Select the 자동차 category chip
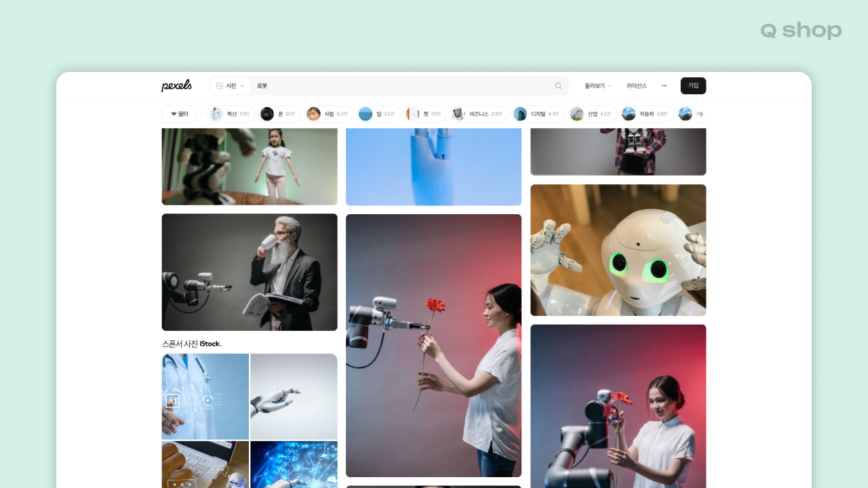Viewport: 868px width, 488px height. coord(647,114)
